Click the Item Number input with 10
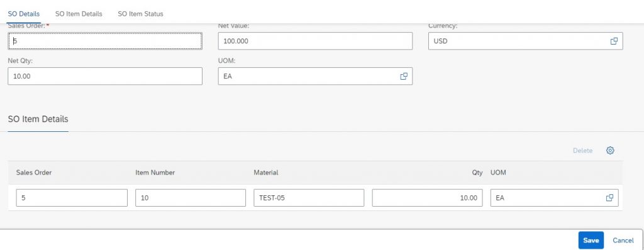 point(191,197)
